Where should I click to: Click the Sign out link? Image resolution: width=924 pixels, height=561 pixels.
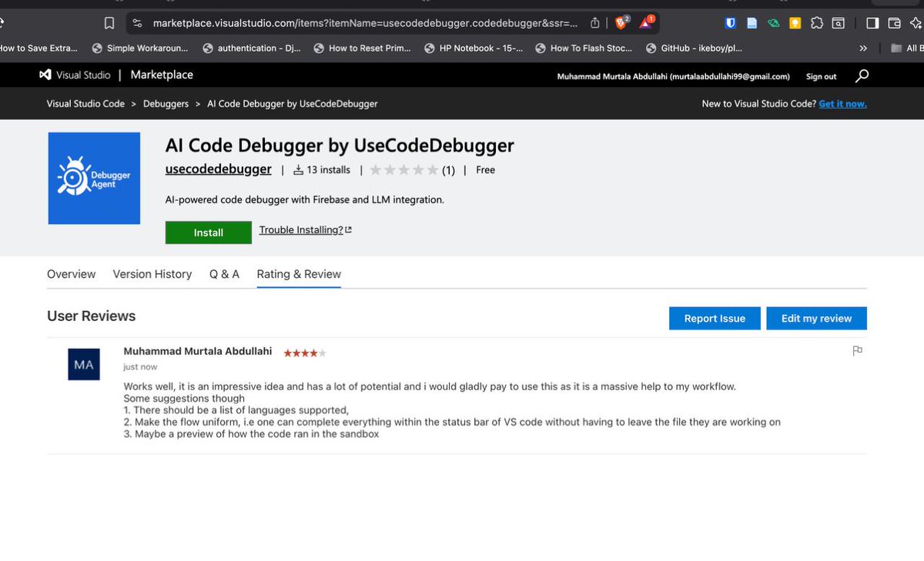(821, 76)
